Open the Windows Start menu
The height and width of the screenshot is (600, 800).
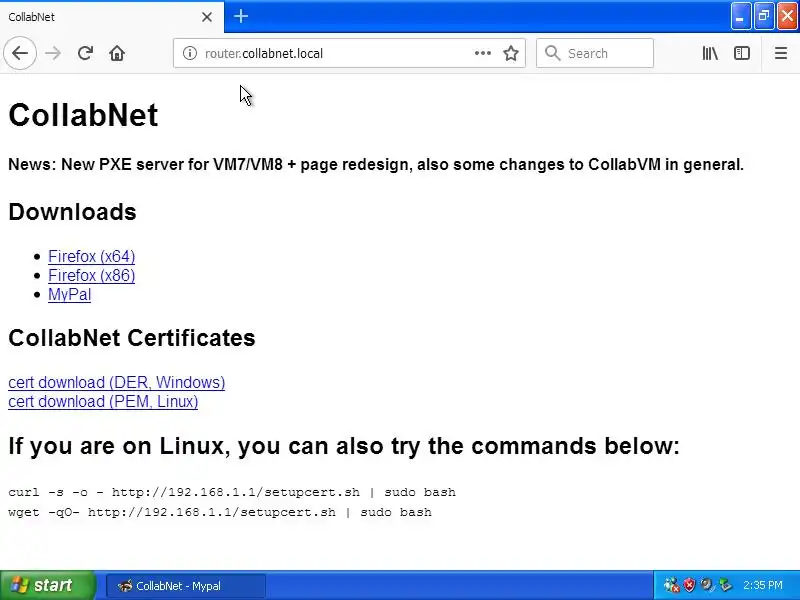(x=47, y=585)
